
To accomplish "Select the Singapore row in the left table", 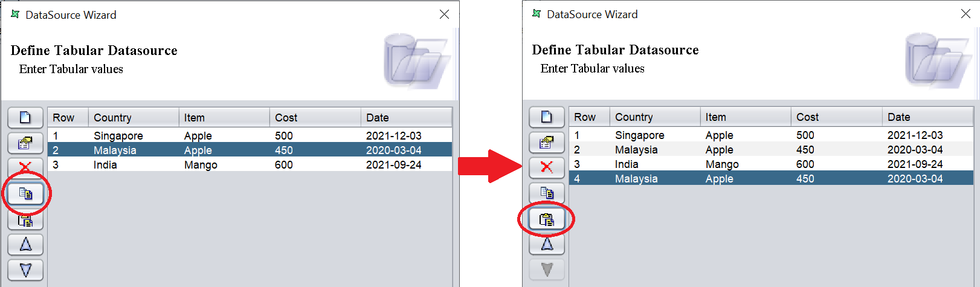I will [x=118, y=136].
